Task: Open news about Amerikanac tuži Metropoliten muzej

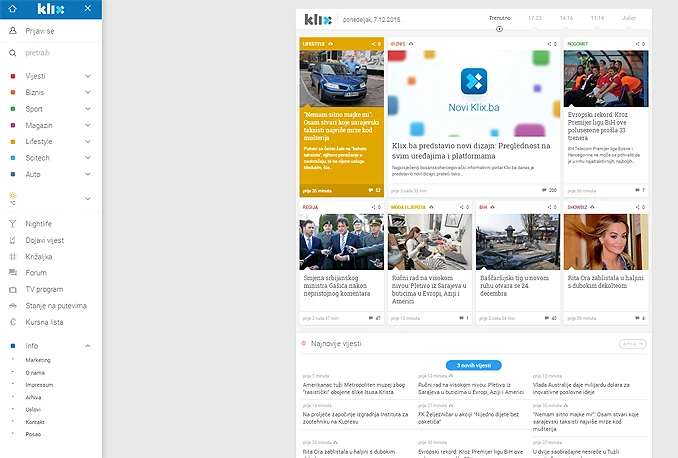Action: (x=354, y=388)
